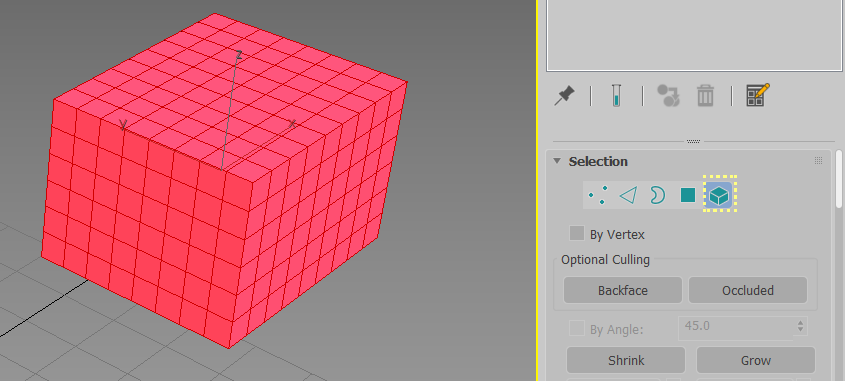This screenshot has height=381, width=845.
Task: Tick the By Angle checkbox
Action: click(577, 328)
